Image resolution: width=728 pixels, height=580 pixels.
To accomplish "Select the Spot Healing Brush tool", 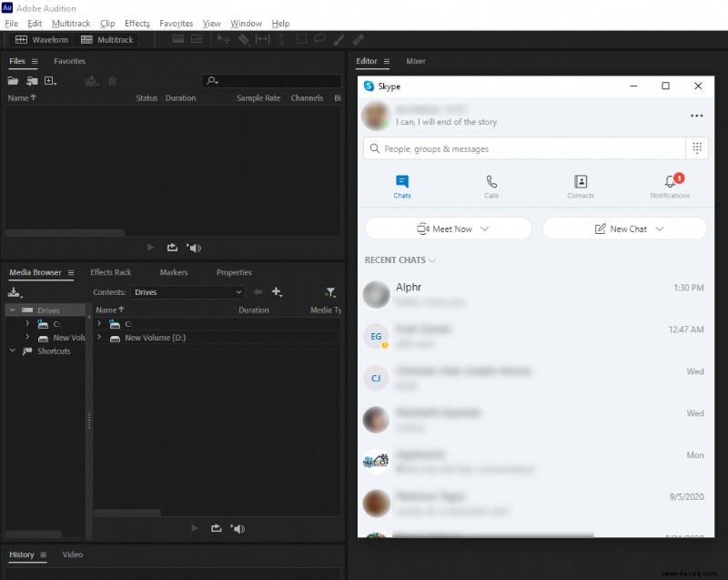I will pos(358,39).
